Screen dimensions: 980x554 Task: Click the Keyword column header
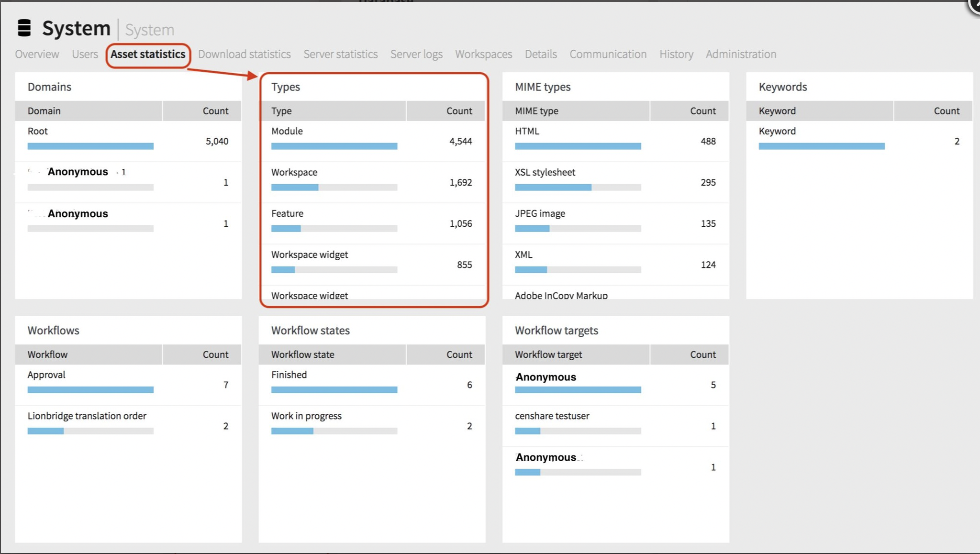pos(777,111)
